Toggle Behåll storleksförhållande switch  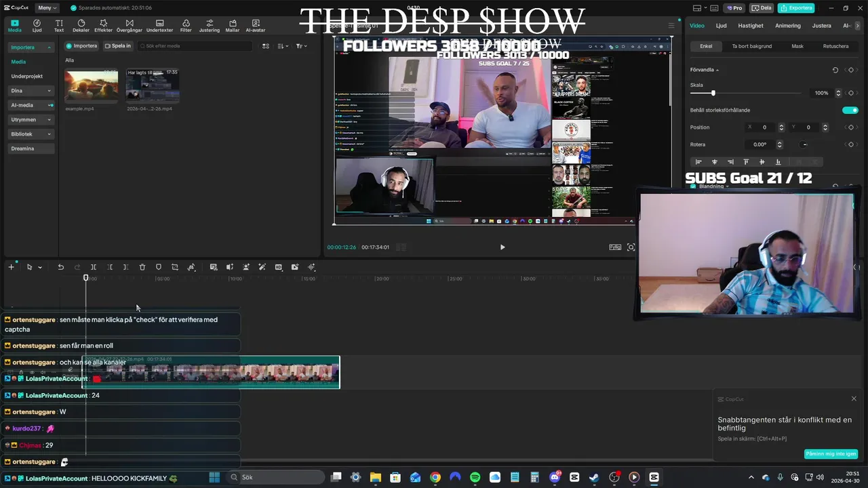(850, 110)
